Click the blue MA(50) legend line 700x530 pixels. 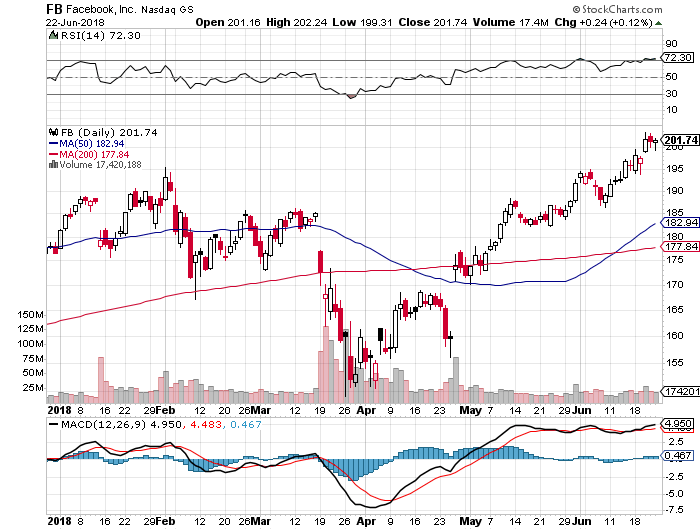point(53,143)
